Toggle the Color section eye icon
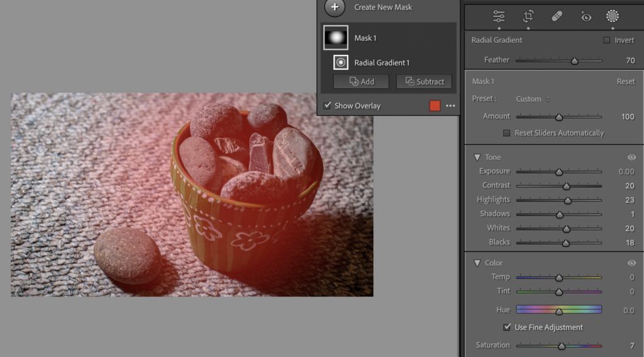644x357 pixels. tap(631, 263)
